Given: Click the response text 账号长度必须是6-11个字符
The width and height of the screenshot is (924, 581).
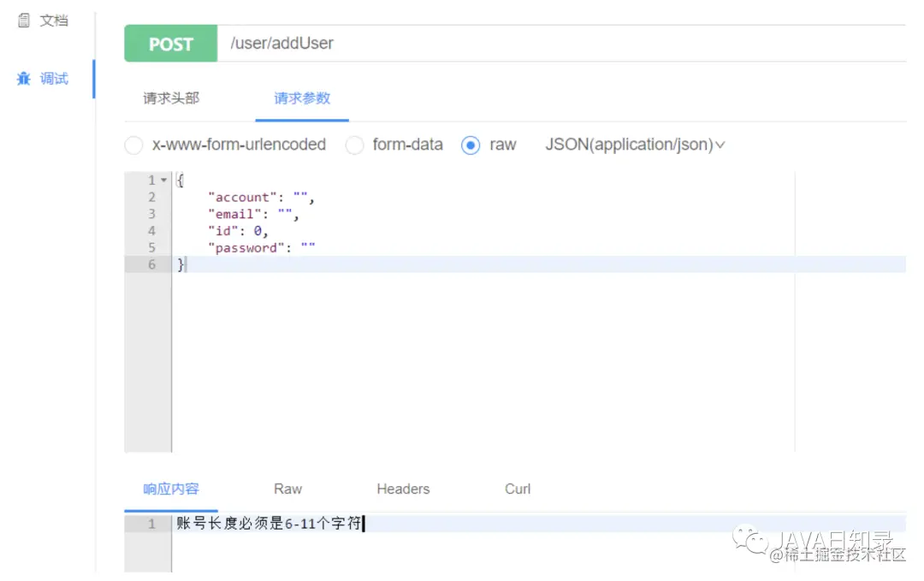Looking at the screenshot, I should coord(269,524).
